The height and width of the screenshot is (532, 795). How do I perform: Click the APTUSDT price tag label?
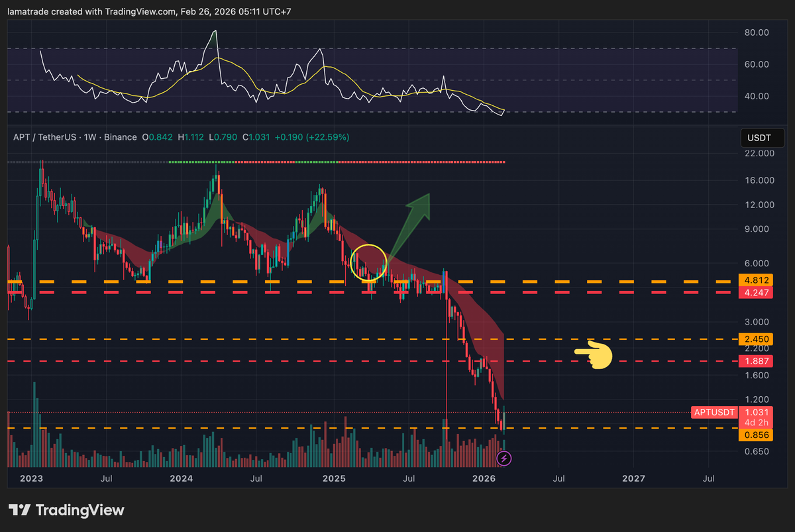pos(714,412)
